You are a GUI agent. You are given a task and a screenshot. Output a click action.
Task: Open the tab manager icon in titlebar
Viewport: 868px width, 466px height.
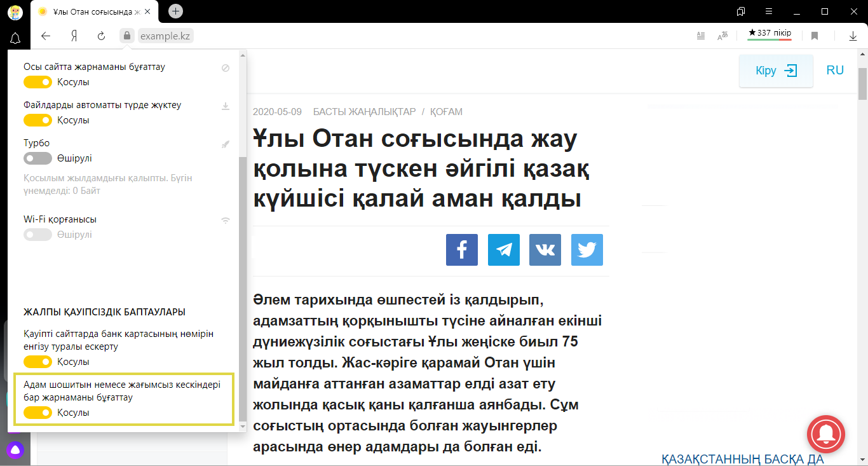[x=741, y=11]
